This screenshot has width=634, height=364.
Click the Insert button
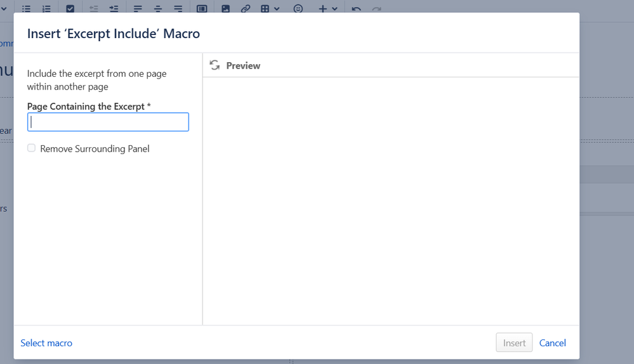tap(514, 342)
